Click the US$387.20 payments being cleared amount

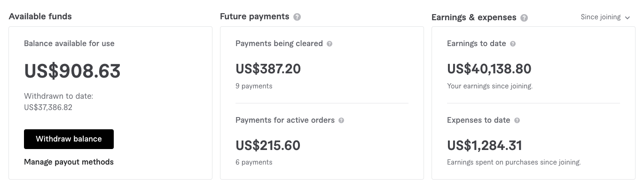click(x=268, y=69)
